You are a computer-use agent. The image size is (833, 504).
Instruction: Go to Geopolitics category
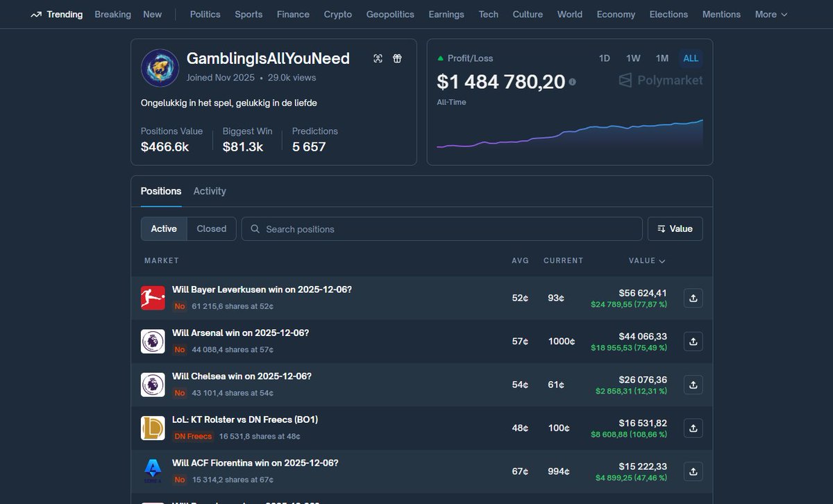pyautogui.click(x=390, y=15)
